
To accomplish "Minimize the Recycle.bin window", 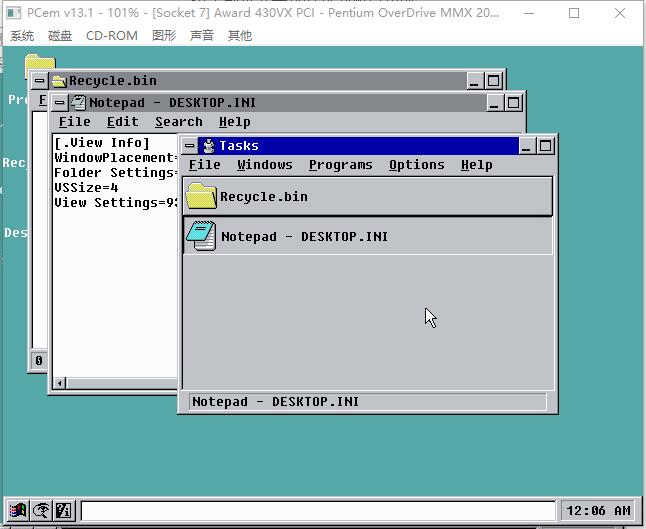I will 475,81.
